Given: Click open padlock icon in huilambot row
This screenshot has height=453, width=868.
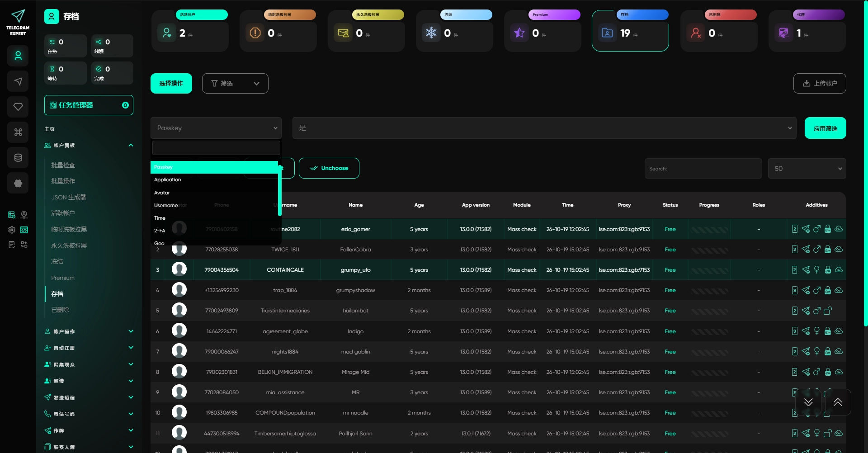Looking at the screenshot, I should coord(828,311).
